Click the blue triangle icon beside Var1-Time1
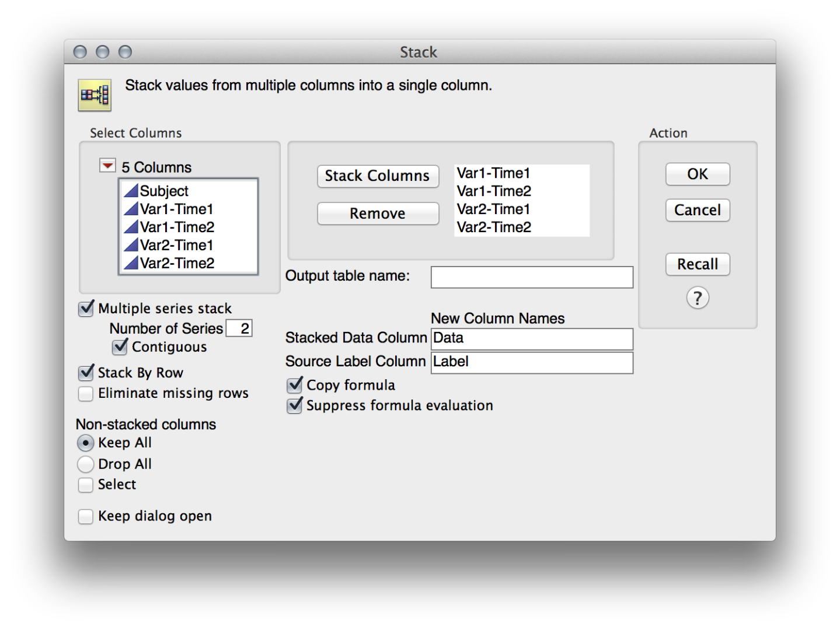 (132, 209)
